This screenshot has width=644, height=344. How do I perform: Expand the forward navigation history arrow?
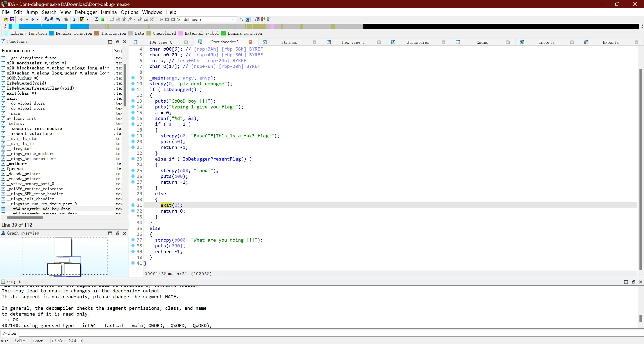[37, 19]
